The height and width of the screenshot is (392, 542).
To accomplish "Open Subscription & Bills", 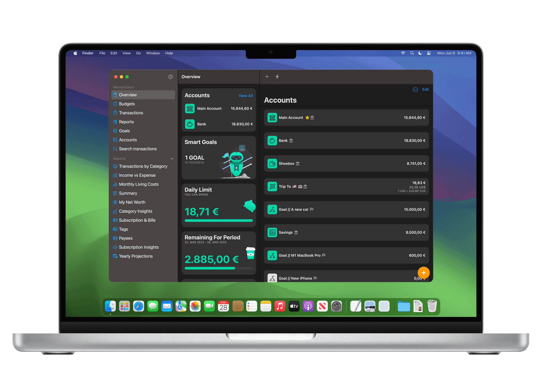I will point(137,220).
